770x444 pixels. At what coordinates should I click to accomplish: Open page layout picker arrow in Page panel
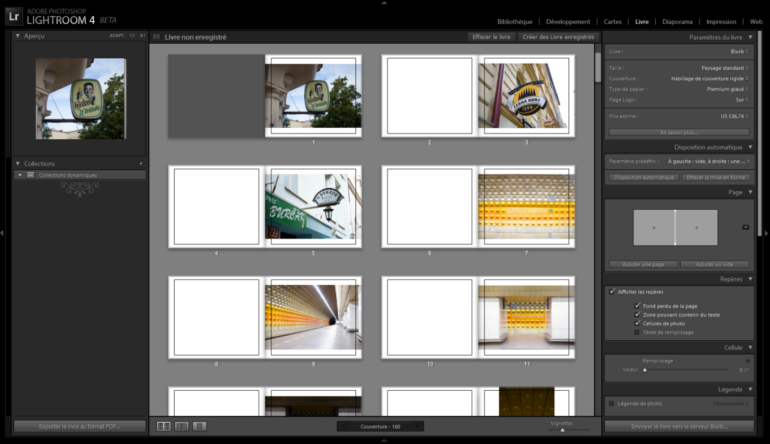tap(745, 227)
